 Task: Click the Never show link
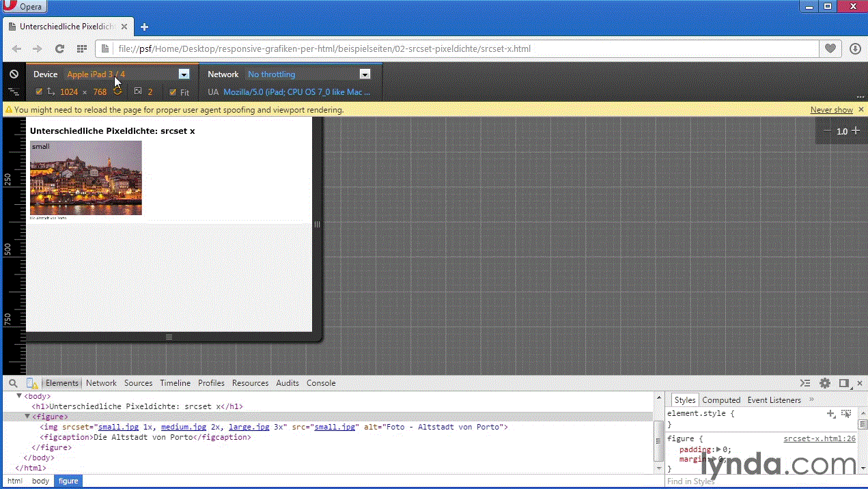pos(831,110)
